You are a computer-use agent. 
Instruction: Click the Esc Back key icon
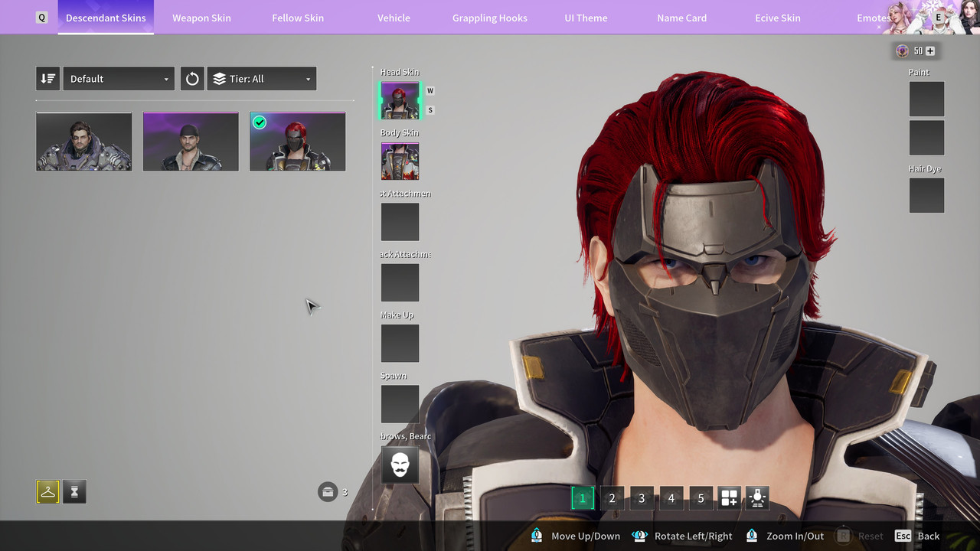903,536
